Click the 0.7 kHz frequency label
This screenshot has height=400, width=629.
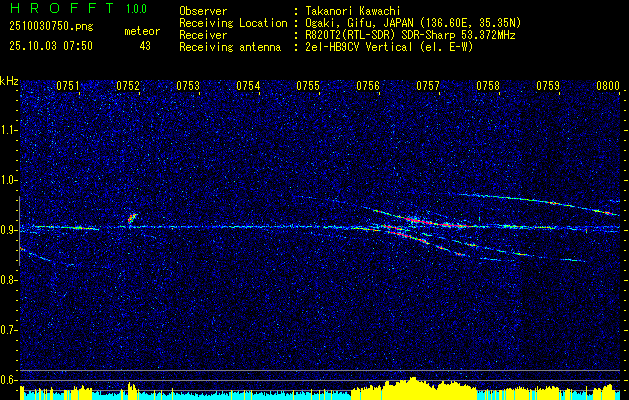coord(8,330)
